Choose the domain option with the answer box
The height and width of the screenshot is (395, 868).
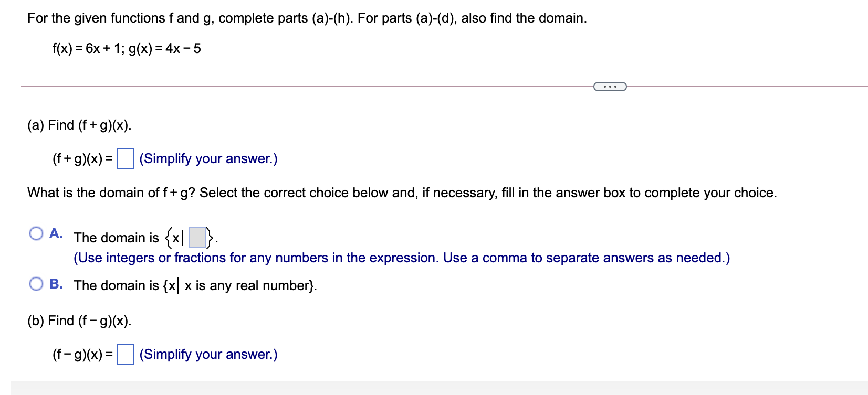pos(36,233)
